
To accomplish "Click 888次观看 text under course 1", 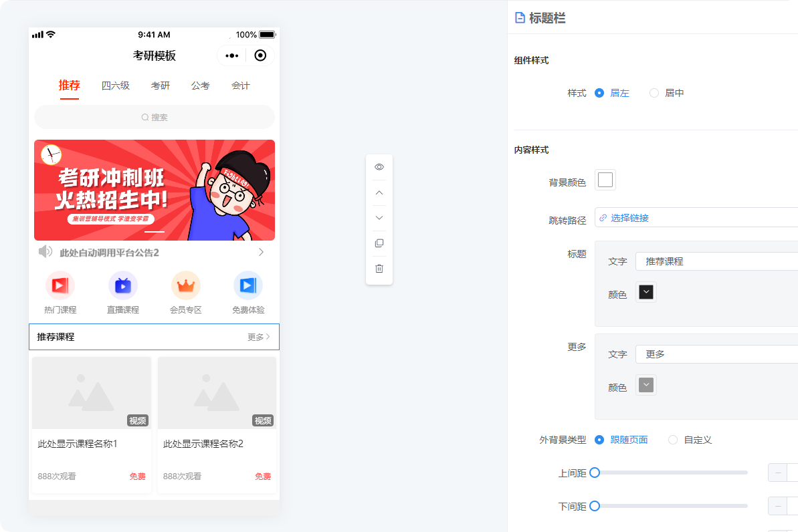I will [x=56, y=477].
